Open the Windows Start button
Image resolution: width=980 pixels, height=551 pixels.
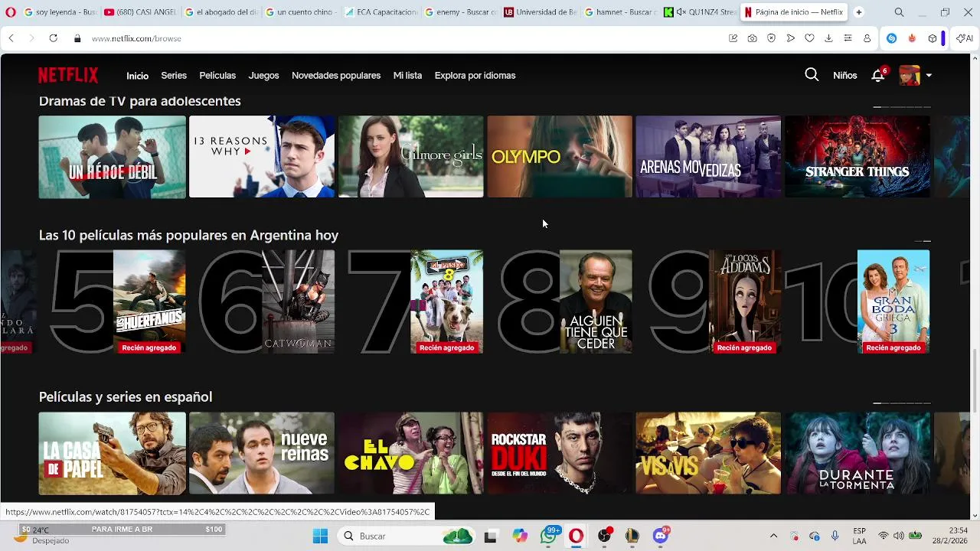(x=320, y=536)
